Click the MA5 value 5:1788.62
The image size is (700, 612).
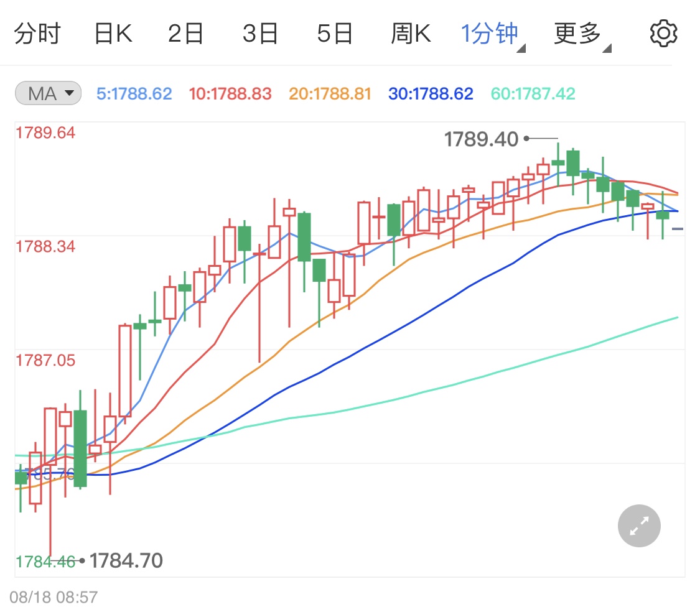click(x=134, y=94)
